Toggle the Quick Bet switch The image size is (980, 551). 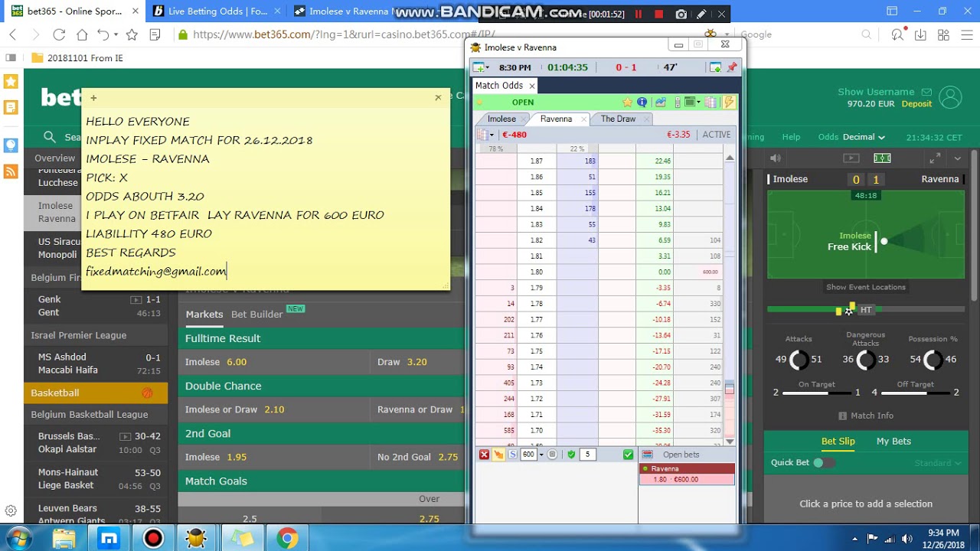[824, 462]
